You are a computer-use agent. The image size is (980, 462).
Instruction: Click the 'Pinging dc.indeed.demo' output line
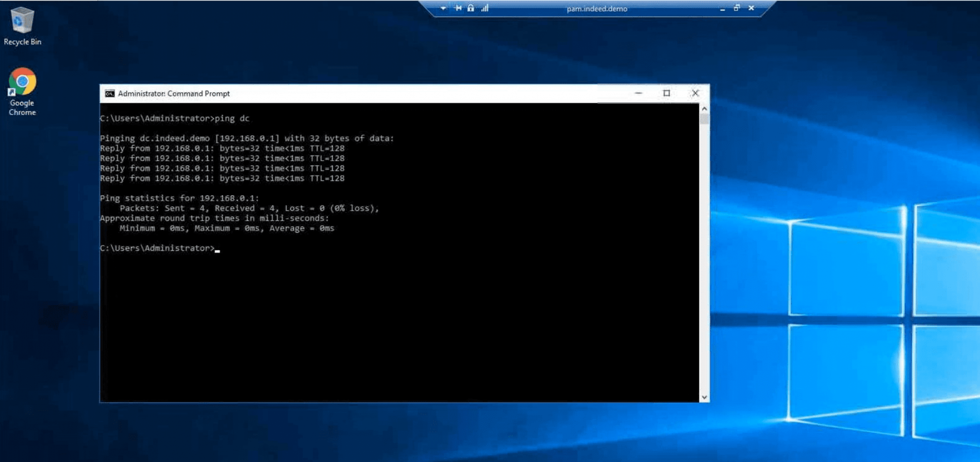click(247, 139)
